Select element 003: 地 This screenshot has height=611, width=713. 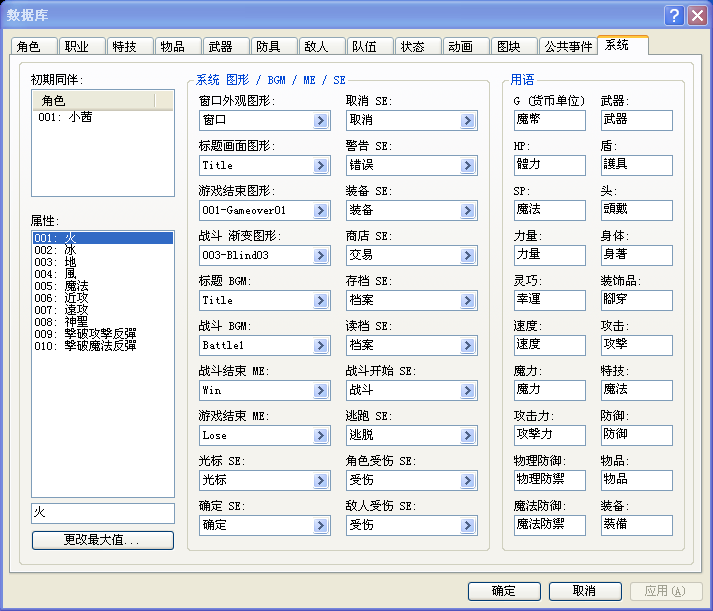coord(103,262)
